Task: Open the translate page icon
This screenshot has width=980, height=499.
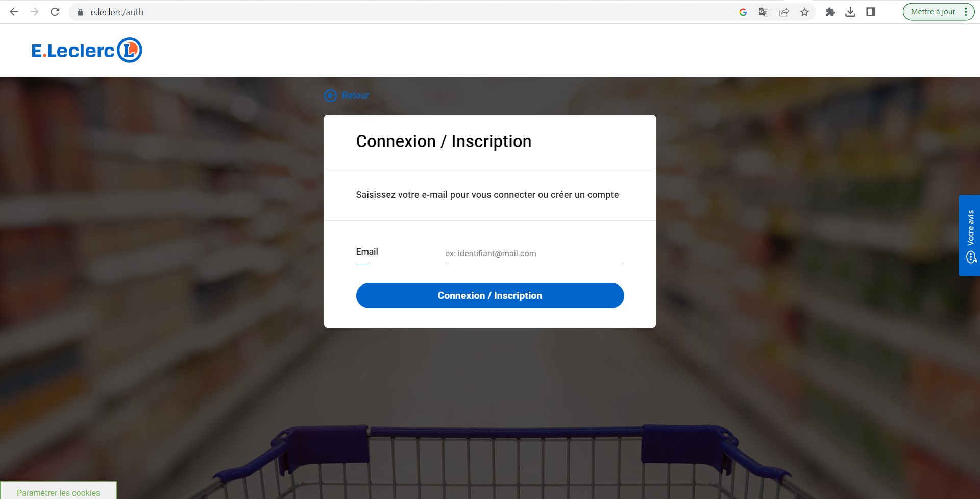Action: (x=764, y=12)
